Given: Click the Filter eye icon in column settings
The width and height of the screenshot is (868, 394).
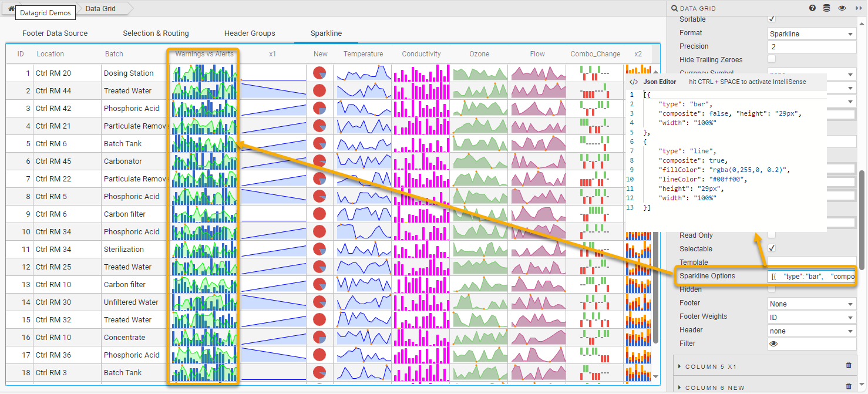Looking at the screenshot, I should pos(773,344).
